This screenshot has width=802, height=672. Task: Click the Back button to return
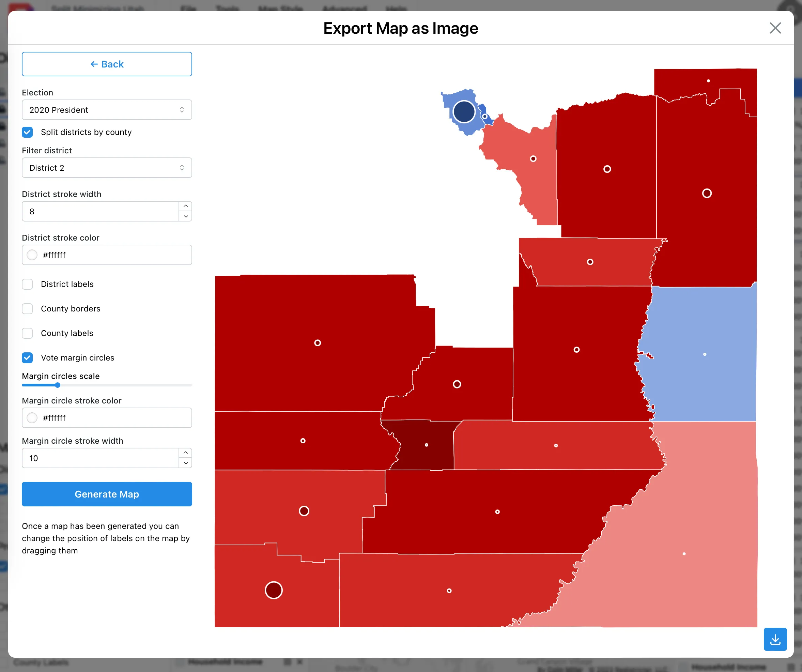pyautogui.click(x=107, y=64)
